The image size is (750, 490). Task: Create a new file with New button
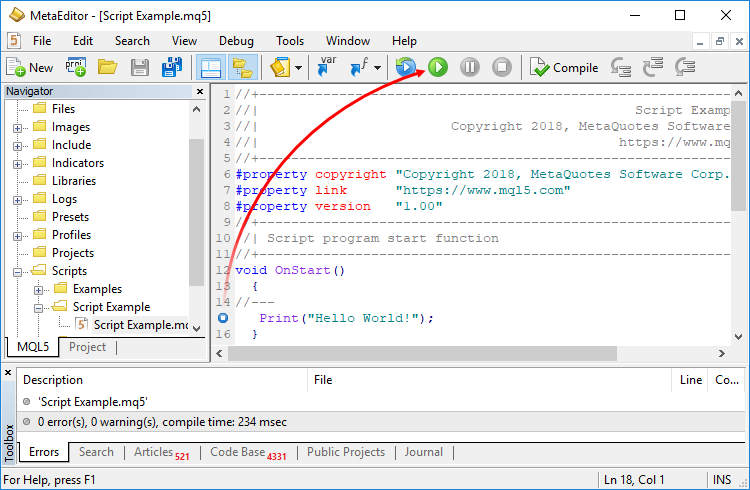[x=29, y=67]
